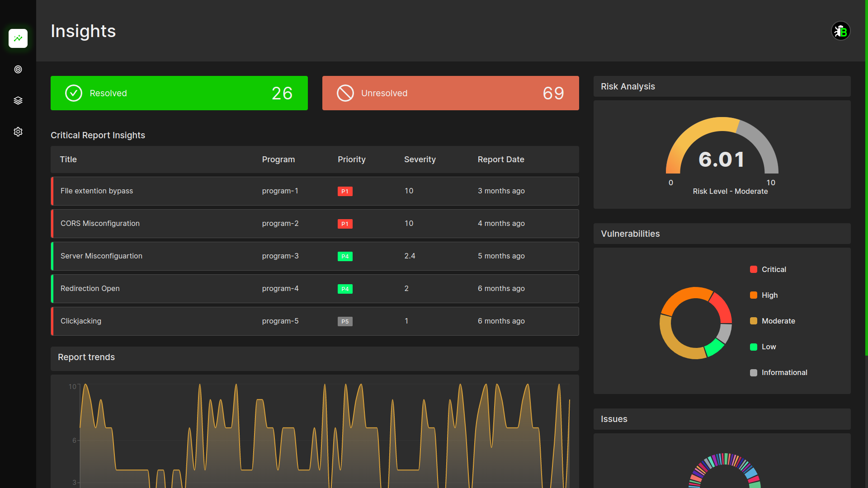Click the Resolved checkmark circle icon
The height and width of the screenshot is (488, 868).
[74, 93]
